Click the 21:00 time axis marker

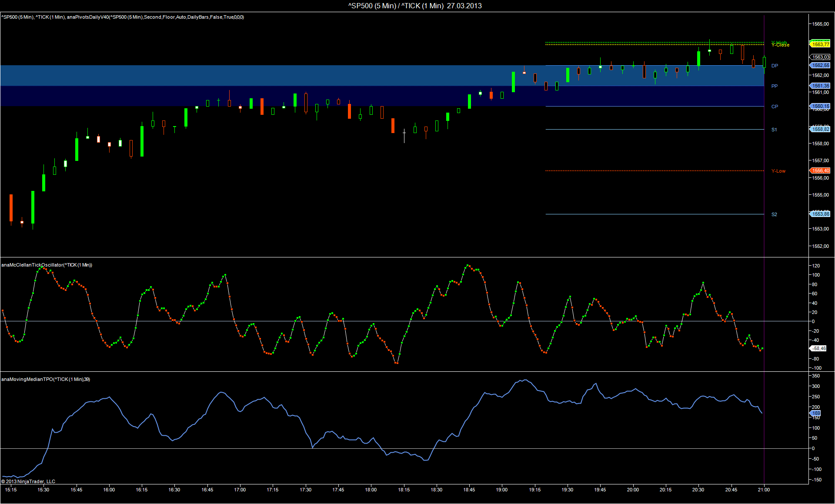point(764,490)
